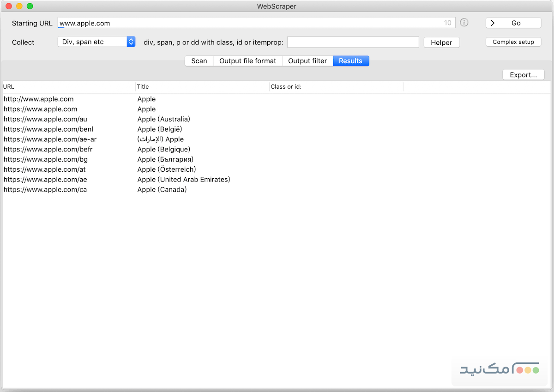The width and height of the screenshot is (554, 392).
Task: Open the Output file format tab
Action: [247, 61]
